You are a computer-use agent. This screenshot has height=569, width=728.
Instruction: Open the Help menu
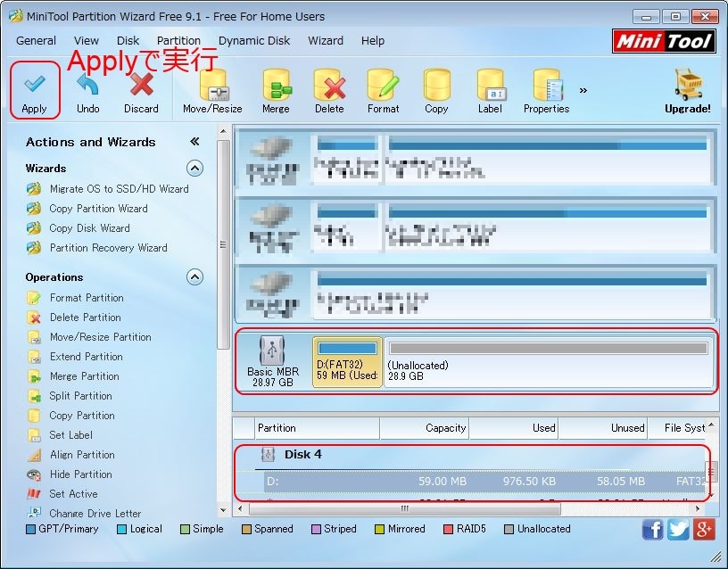click(373, 41)
